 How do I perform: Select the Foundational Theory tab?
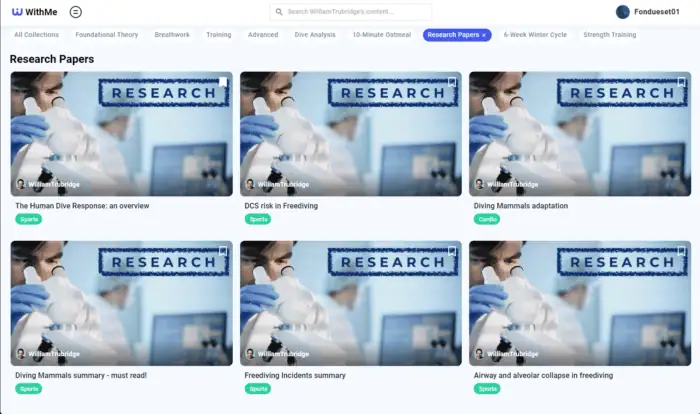pos(107,35)
